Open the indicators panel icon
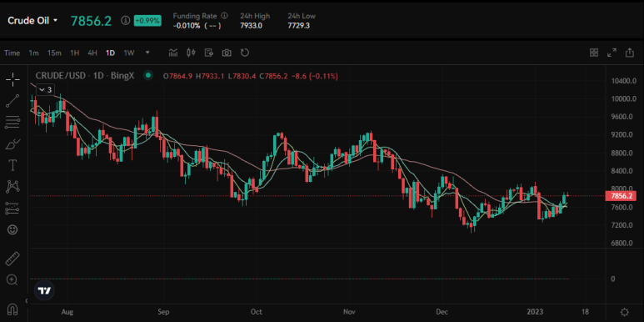The height and width of the screenshot is (322, 644). coord(173,53)
